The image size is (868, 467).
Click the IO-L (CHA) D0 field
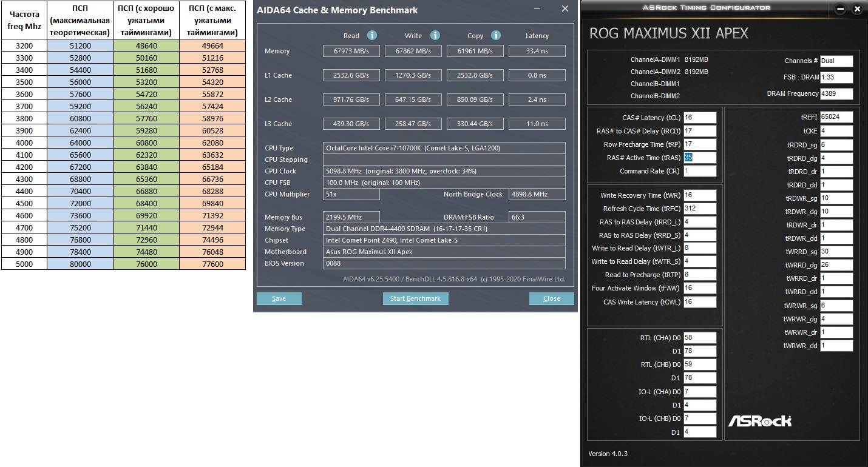[x=700, y=392]
